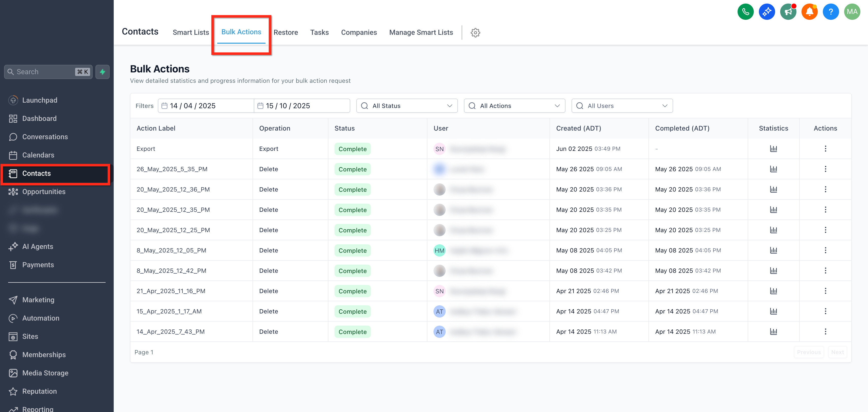Open the orange notifications bell
This screenshot has height=412, width=868.
coord(809,12)
